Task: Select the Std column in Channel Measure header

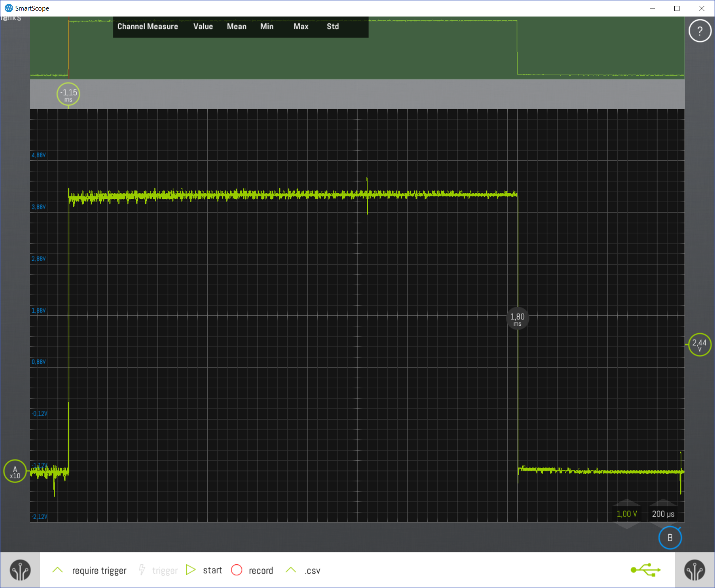Action: (333, 26)
